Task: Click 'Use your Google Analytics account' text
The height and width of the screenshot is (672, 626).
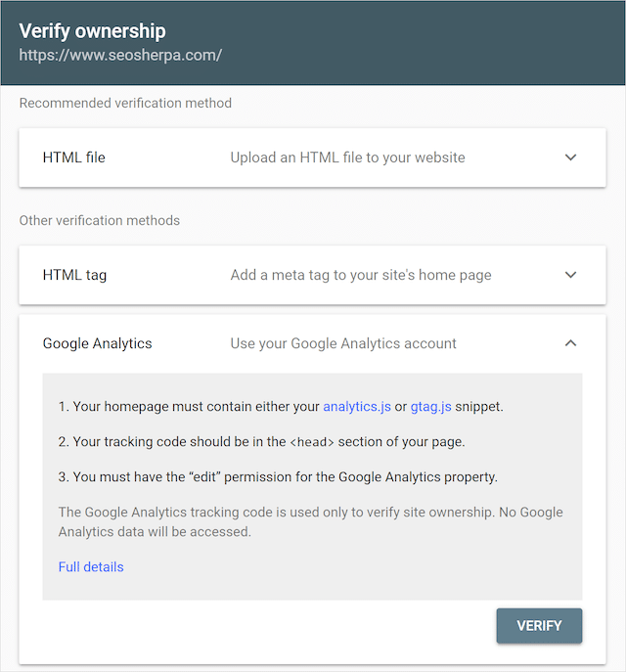Action: (x=343, y=343)
